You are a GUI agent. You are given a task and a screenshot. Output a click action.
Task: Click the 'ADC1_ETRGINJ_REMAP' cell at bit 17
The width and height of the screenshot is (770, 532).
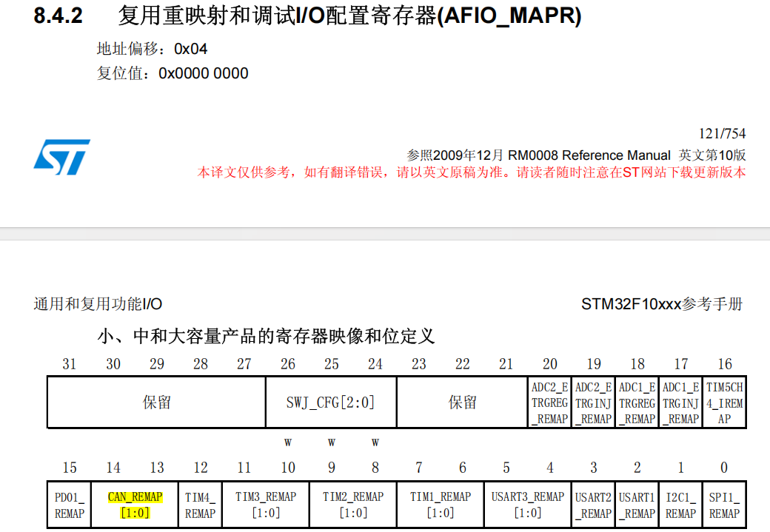pyautogui.click(x=680, y=403)
